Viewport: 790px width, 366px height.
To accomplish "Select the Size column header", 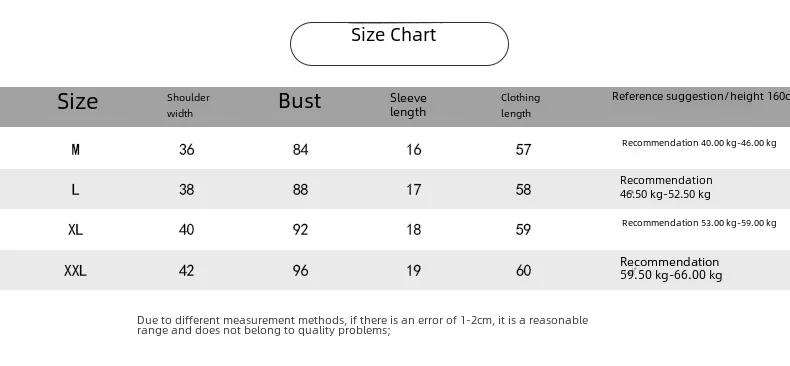I will 78,101.
